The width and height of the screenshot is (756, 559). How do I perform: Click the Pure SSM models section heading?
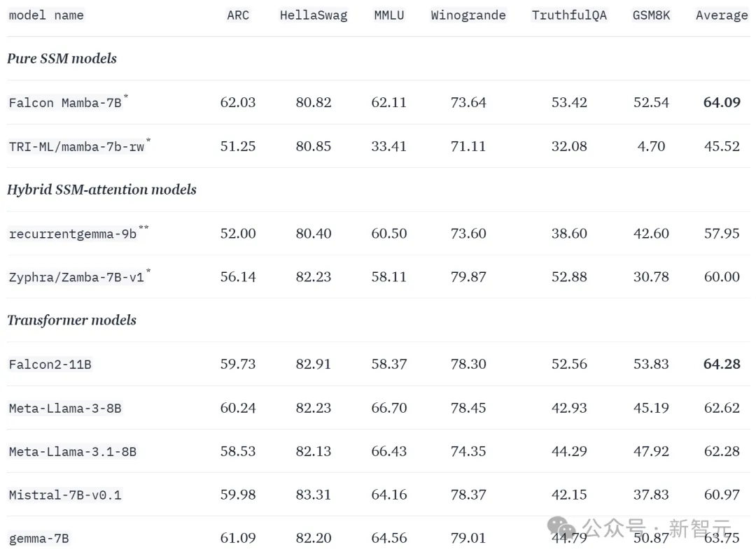[x=62, y=58]
